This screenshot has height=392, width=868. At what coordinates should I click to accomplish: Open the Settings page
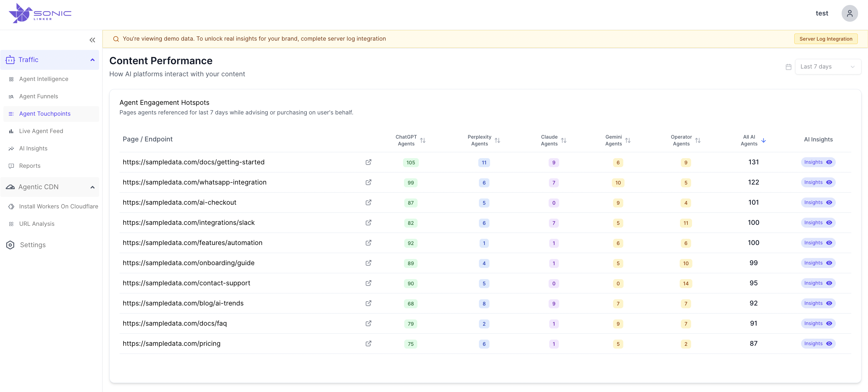pos(32,245)
